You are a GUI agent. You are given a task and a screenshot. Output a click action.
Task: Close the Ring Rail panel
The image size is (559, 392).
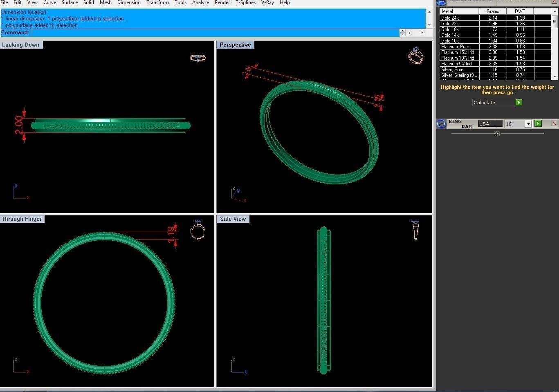[555, 123]
